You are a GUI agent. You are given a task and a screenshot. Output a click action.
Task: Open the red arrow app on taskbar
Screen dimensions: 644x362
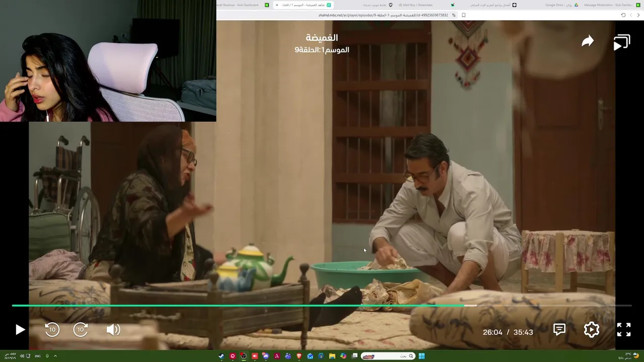point(255,356)
